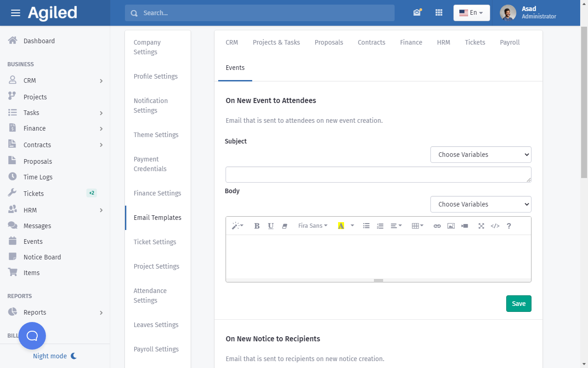Open Ticket Settings in settings menu
Image resolution: width=588 pixels, height=368 pixels.
(155, 242)
